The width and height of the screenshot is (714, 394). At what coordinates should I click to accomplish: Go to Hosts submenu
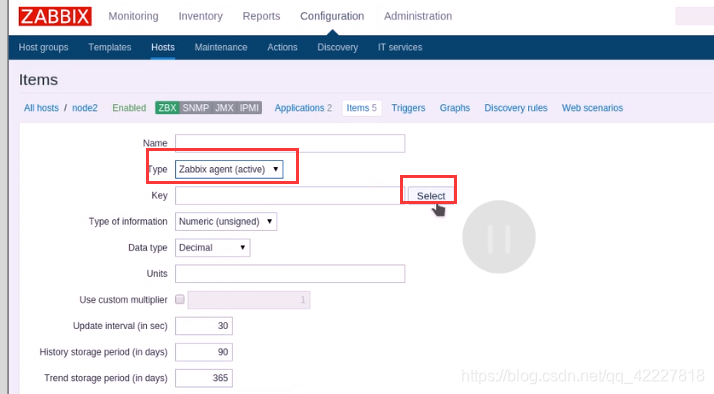click(x=163, y=47)
